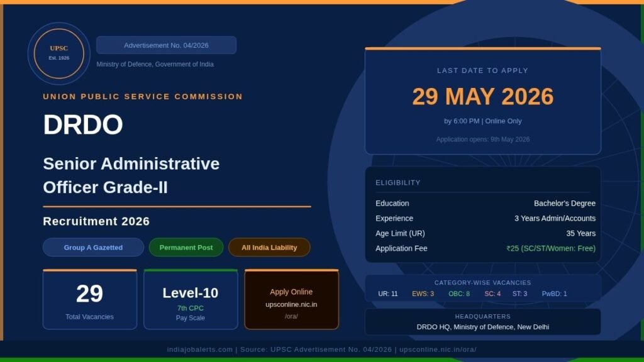Click indiajobalerts.com in the footer
Viewport: 644px width, 362px height.
(x=199, y=349)
